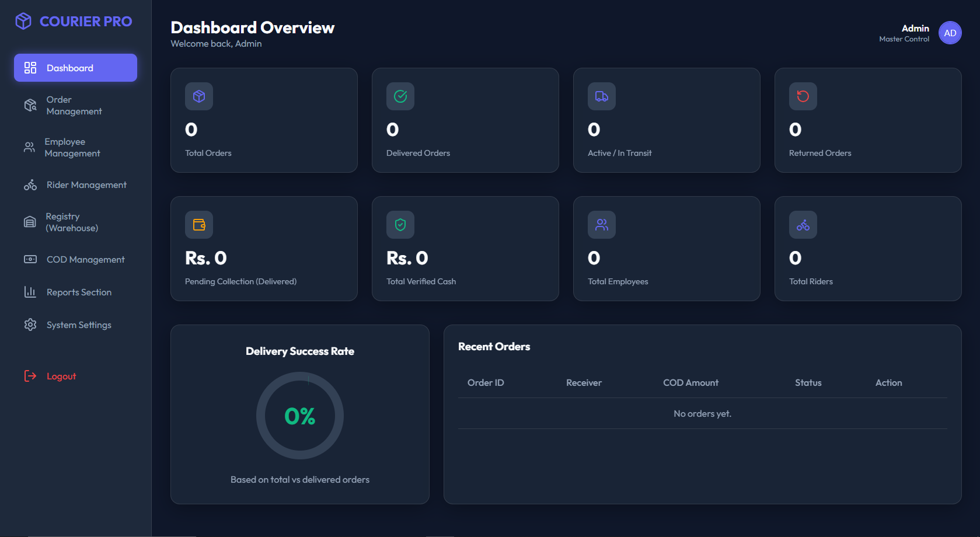Click the Delivered Orders checkmark icon
Image resolution: width=980 pixels, height=537 pixels.
click(x=400, y=96)
